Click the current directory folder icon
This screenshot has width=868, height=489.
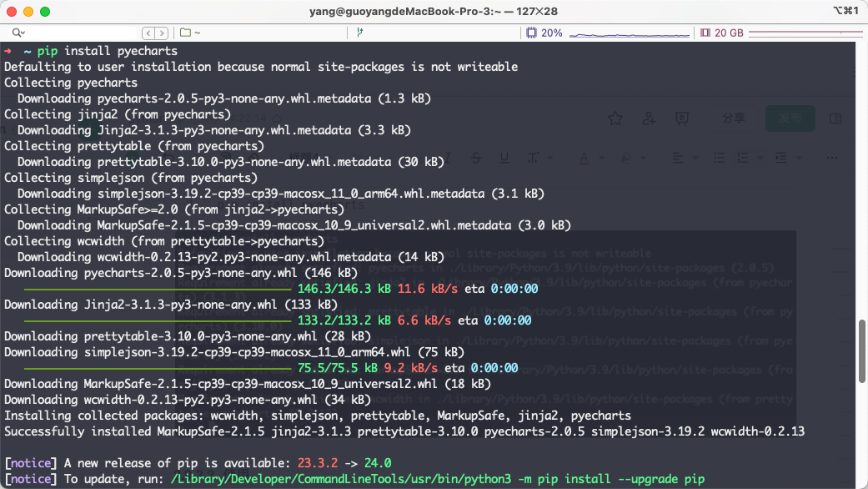pyautogui.click(x=185, y=33)
